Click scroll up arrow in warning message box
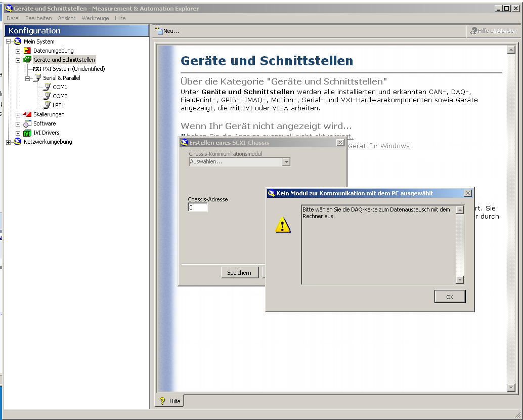Screen dimensions: 523x420 coord(460,210)
